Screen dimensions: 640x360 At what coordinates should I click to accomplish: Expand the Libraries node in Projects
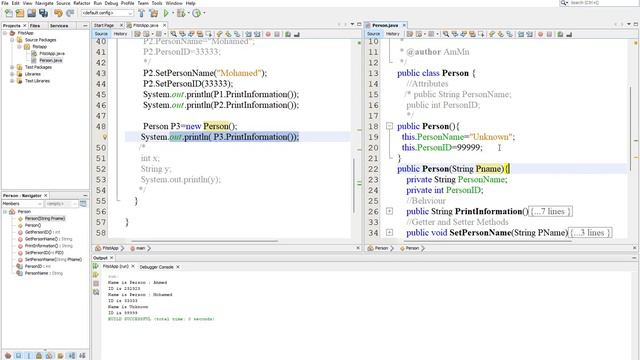12,74
